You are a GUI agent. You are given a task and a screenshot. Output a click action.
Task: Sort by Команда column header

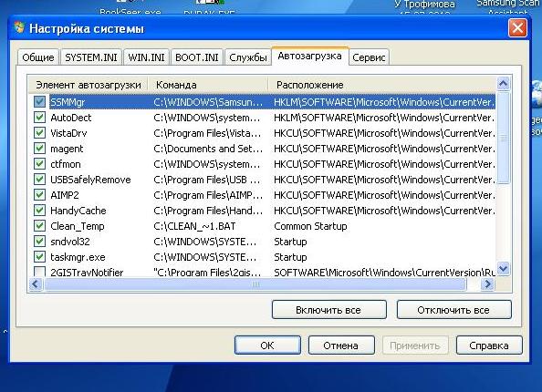[x=208, y=85]
